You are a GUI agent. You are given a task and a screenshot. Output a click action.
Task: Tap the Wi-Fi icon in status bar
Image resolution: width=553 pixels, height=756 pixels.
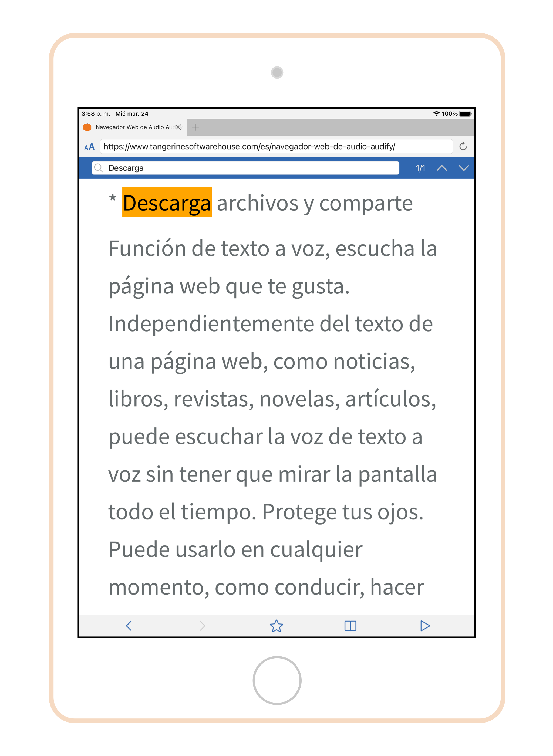click(x=436, y=114)
